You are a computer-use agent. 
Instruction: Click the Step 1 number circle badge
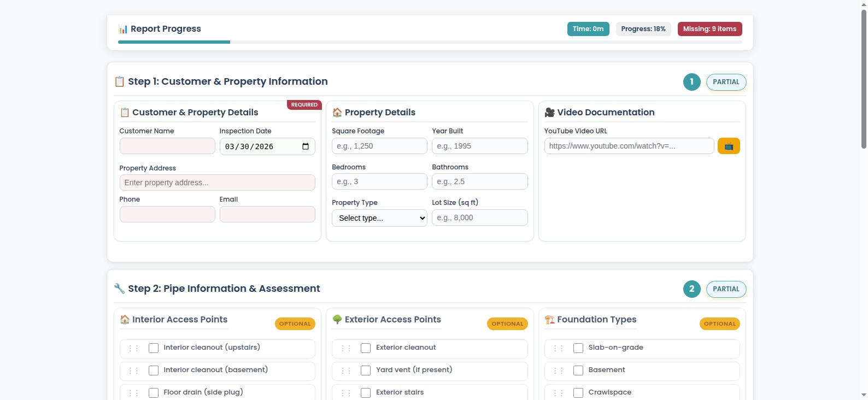[691, 82]
